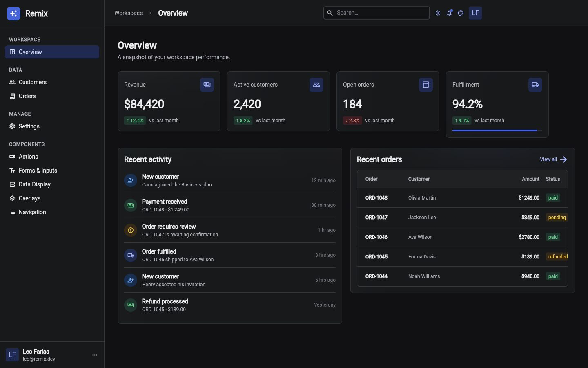Click the Revenue card cash icon
588x368 pixels.
(x=207, y=85)
